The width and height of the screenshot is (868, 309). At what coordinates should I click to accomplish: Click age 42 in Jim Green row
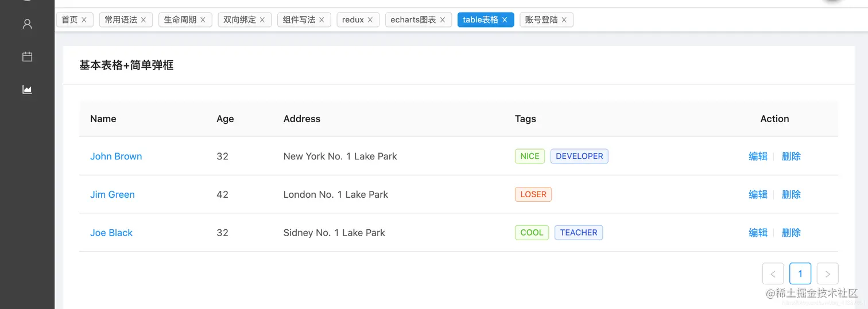(x=222, y=194)
